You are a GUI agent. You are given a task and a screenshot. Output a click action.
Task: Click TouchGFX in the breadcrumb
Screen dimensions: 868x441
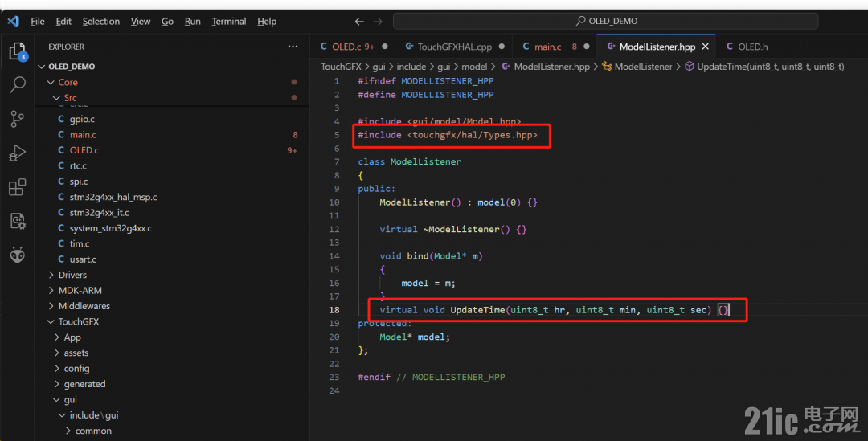tap(341, 67)
